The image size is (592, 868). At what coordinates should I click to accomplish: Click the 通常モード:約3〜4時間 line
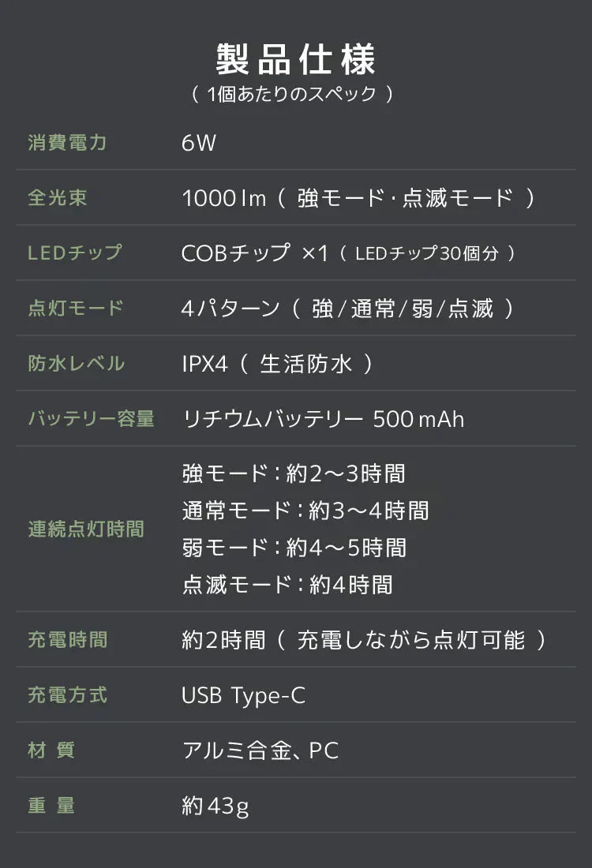pyautogui.click(x=305, y=511)
